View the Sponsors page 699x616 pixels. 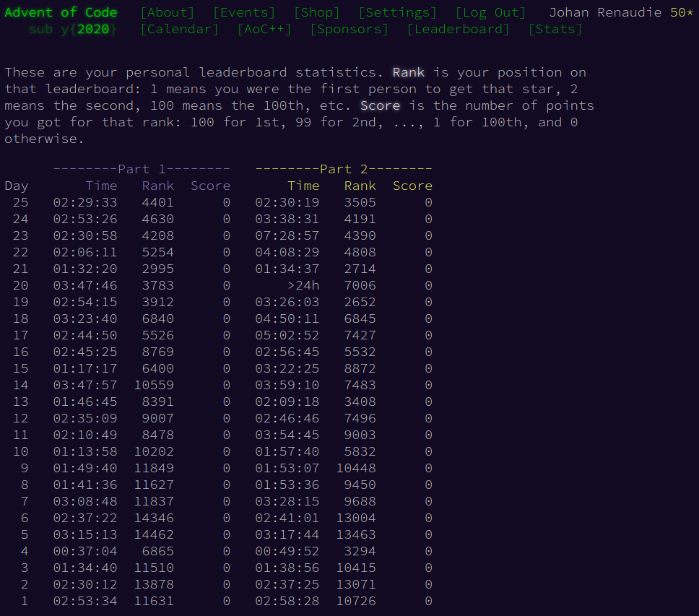349,30
